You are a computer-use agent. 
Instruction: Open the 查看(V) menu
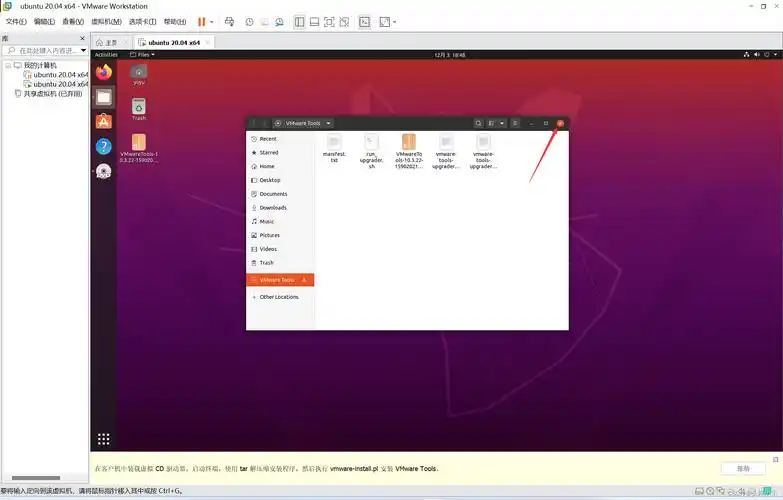pyautogui.click(x=73, y=21)
